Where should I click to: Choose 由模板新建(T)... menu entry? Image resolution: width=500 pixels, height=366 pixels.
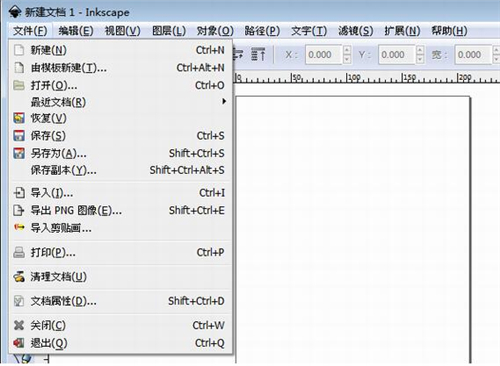pos(120,68)
